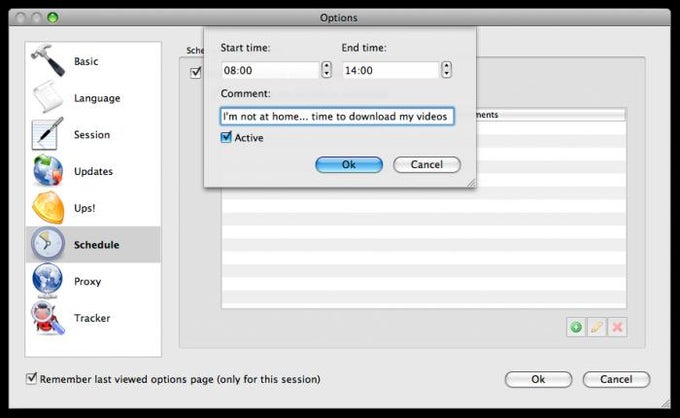This screenshot has width=680, height=418.
Task: Increase the Start time stepper
Action: [x=326, y=65]
